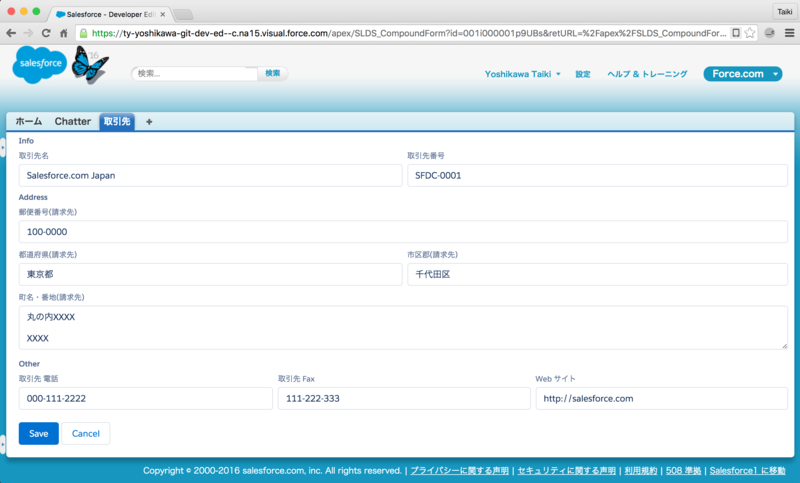
Task: Open a new blank browser tab
Action: coord(183,14)
